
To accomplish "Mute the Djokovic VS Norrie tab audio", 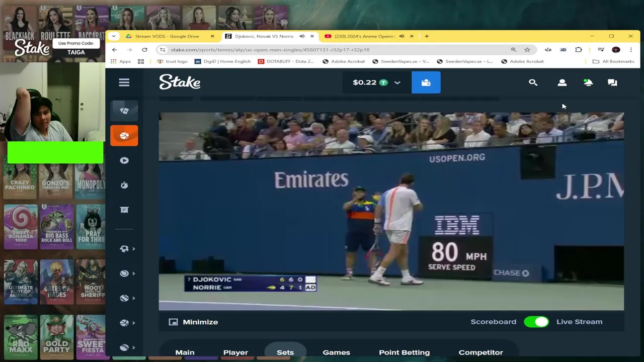I will click(302, 36).
